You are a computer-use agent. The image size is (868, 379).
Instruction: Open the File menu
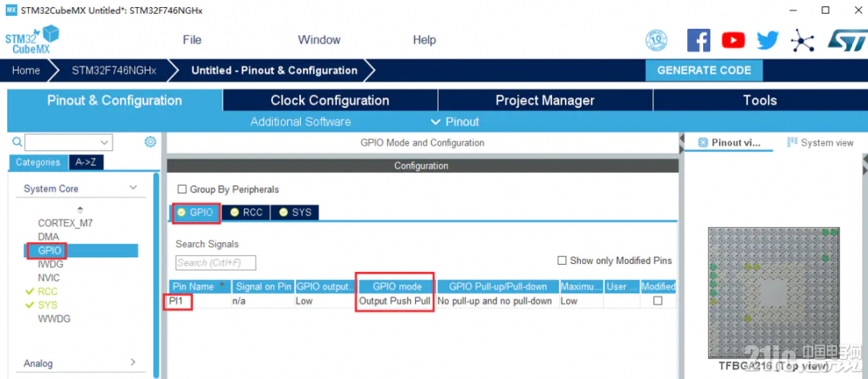(192, 40)
